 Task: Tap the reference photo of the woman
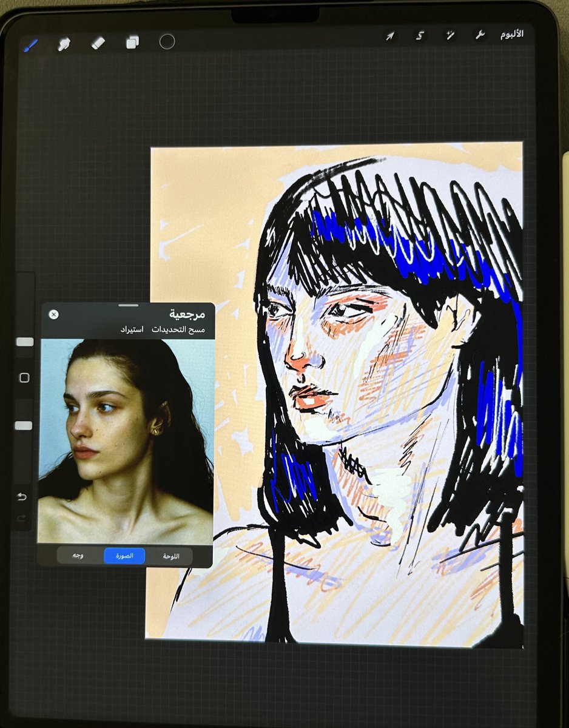tap(126, 441)
